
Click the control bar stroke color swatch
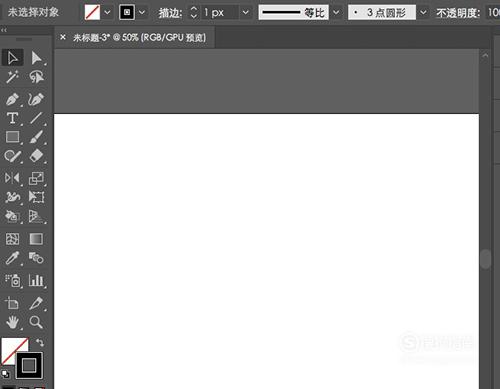pos(127,13)
